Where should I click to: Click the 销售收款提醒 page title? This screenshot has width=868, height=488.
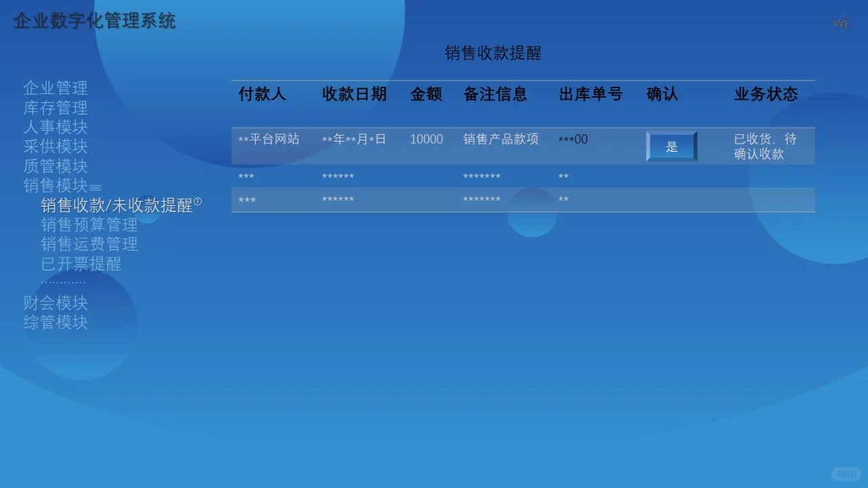click(x=493, y=53)
